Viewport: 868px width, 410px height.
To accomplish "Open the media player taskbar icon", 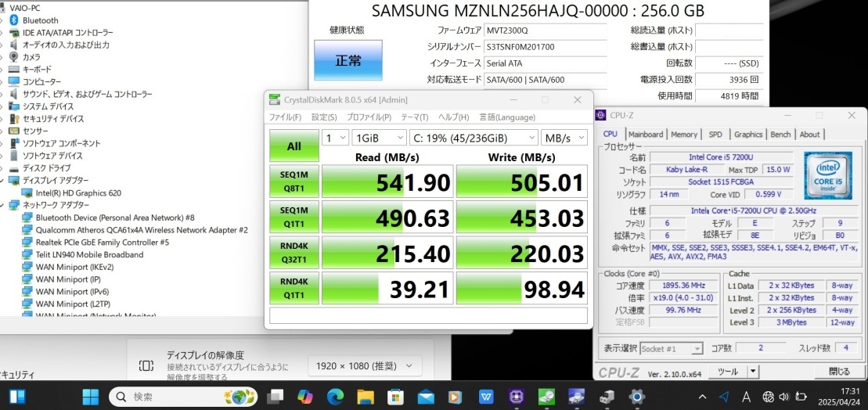I will [456, 396].
